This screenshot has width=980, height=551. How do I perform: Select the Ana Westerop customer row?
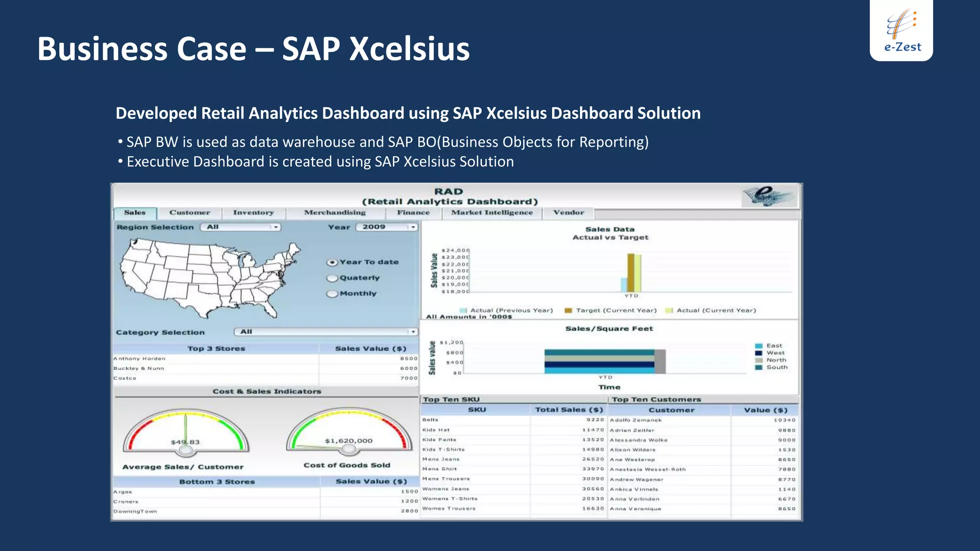[703, 460]
